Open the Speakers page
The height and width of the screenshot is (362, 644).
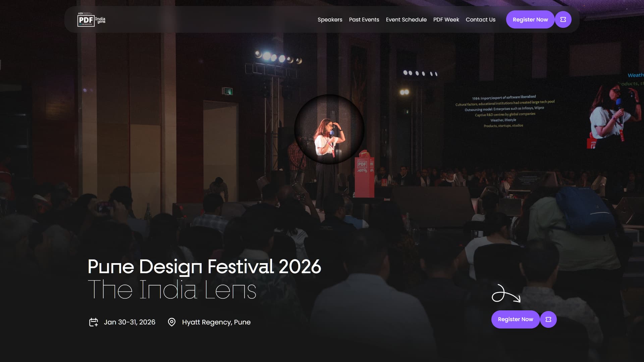pos(330,19)
